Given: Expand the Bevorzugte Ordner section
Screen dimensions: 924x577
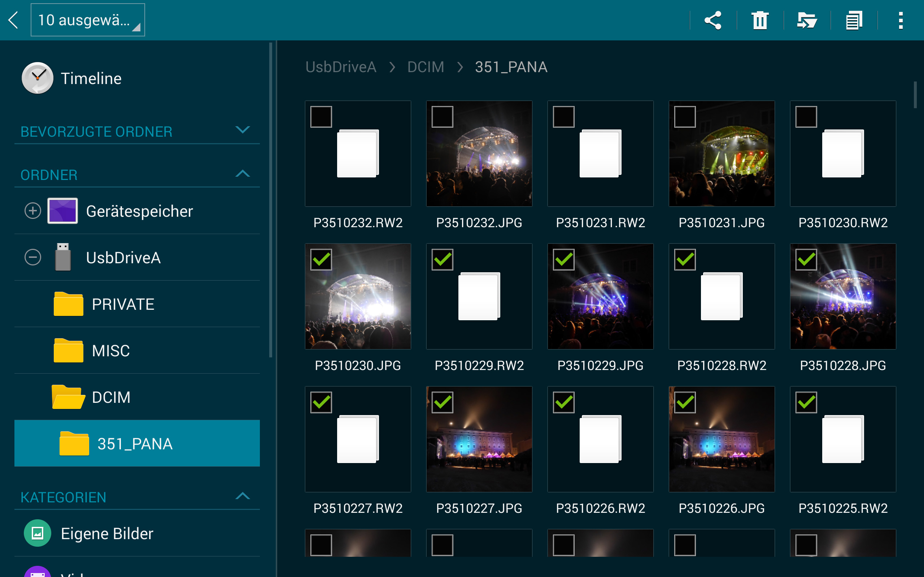Looking at the screenshot, I should (243, 130).
